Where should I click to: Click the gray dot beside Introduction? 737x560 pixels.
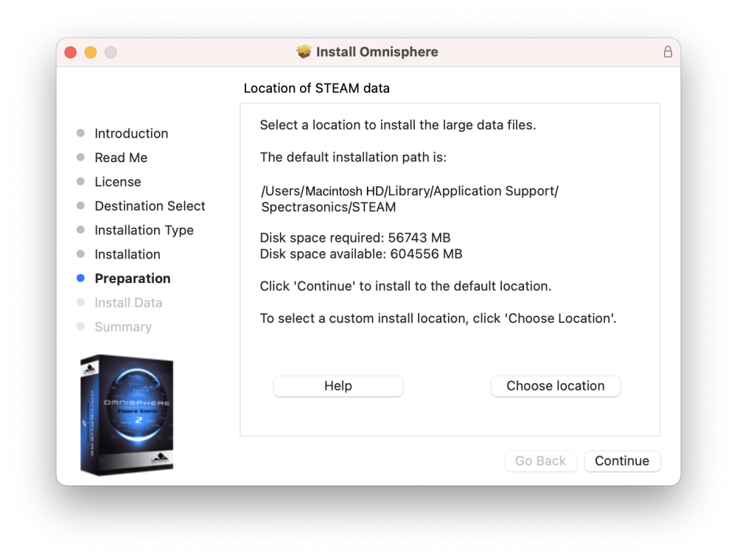pyautogui.click(x=80, y=133)
